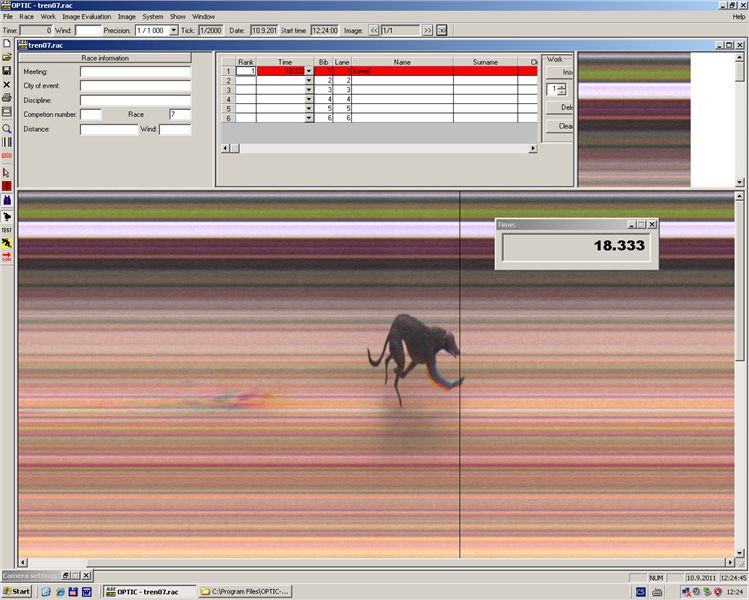The height and width of the screenshot is (600, 749).
Task: Click the Race number field showing 7
Action: pos(180,115)
